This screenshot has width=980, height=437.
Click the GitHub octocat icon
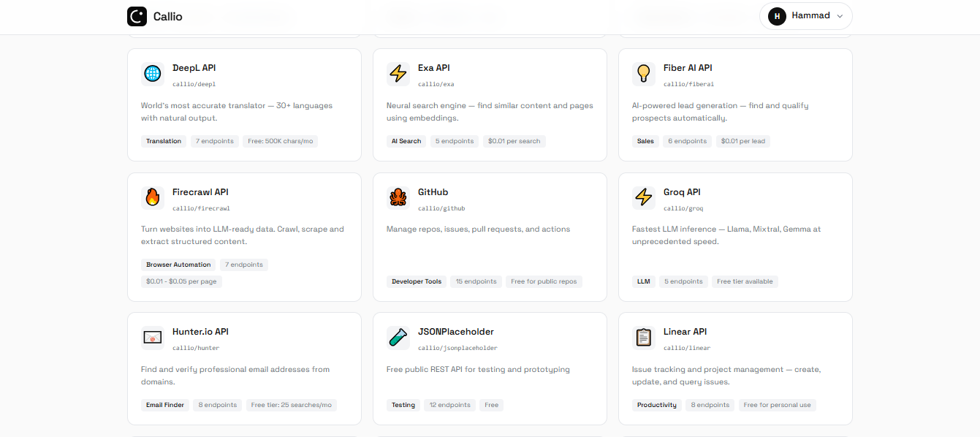tap(397, 197)
